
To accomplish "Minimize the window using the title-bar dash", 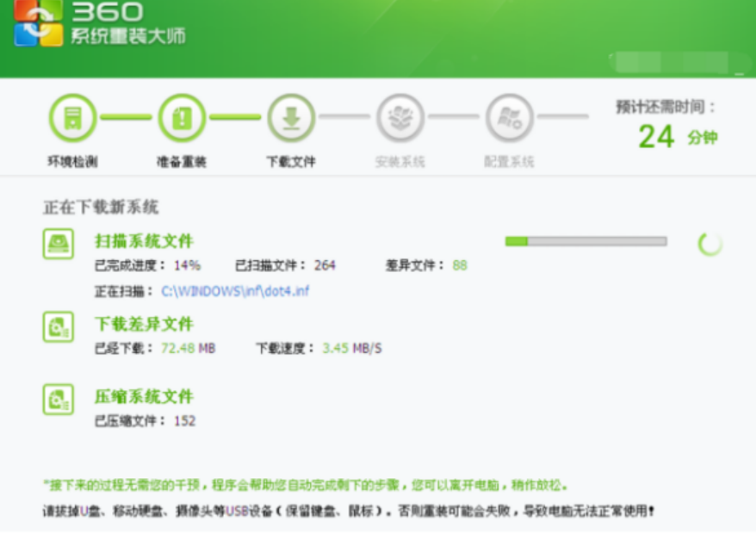I will pyautogui.click(x=739, y=74).
